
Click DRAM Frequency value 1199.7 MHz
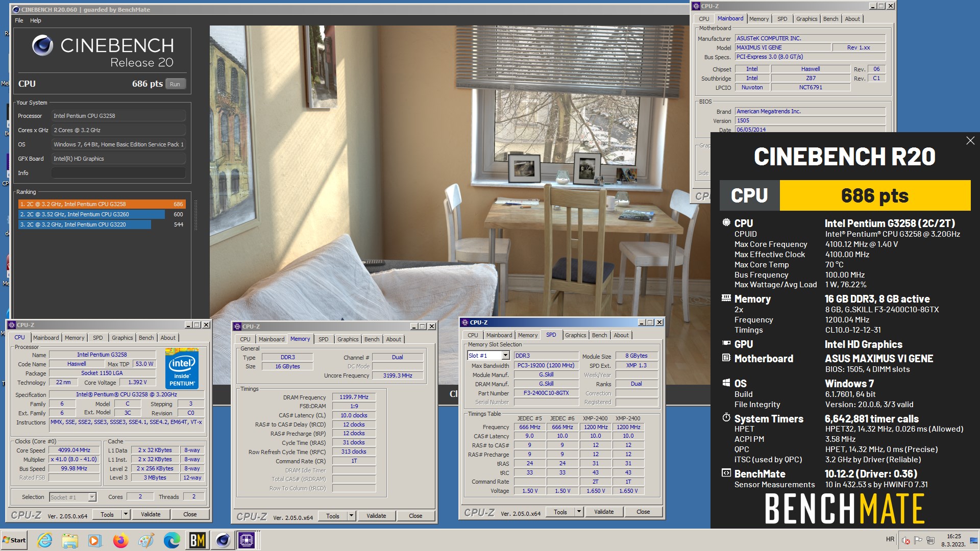coord(354,397)
